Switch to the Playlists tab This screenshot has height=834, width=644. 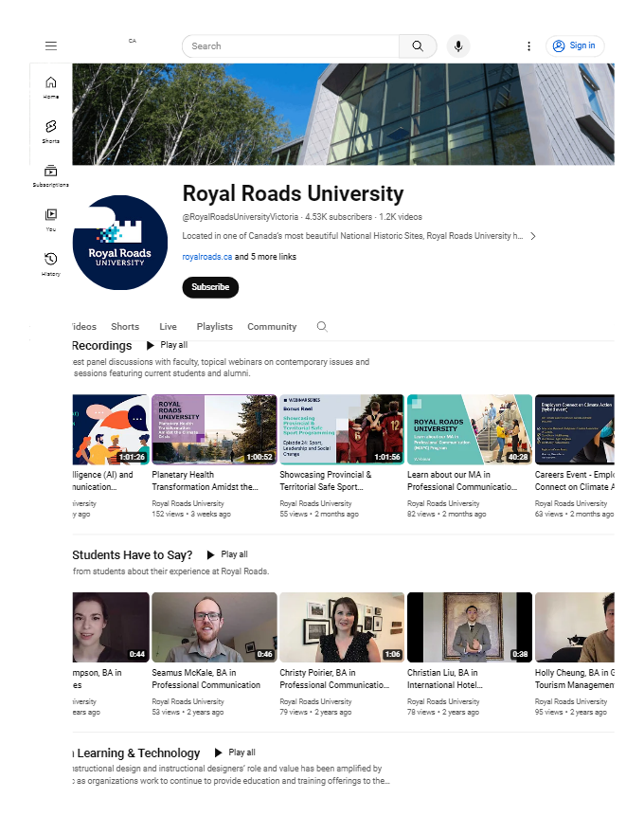215,327
